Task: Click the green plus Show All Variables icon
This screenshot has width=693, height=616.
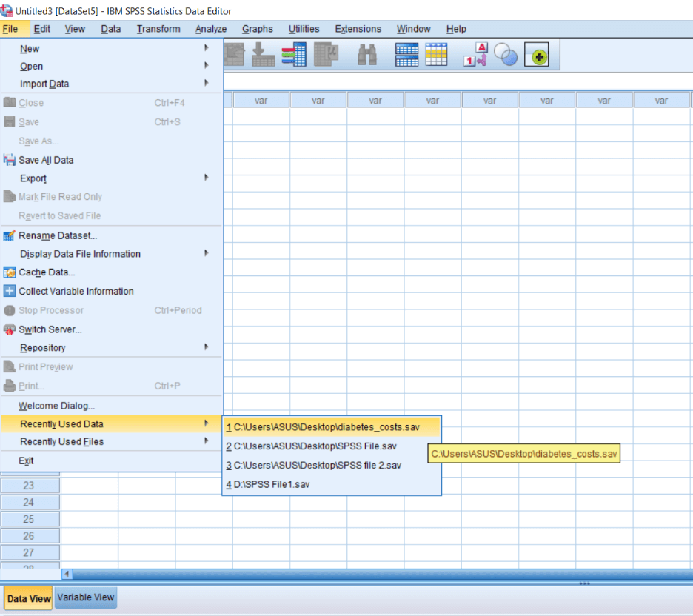Action: (x=537, y=56)
